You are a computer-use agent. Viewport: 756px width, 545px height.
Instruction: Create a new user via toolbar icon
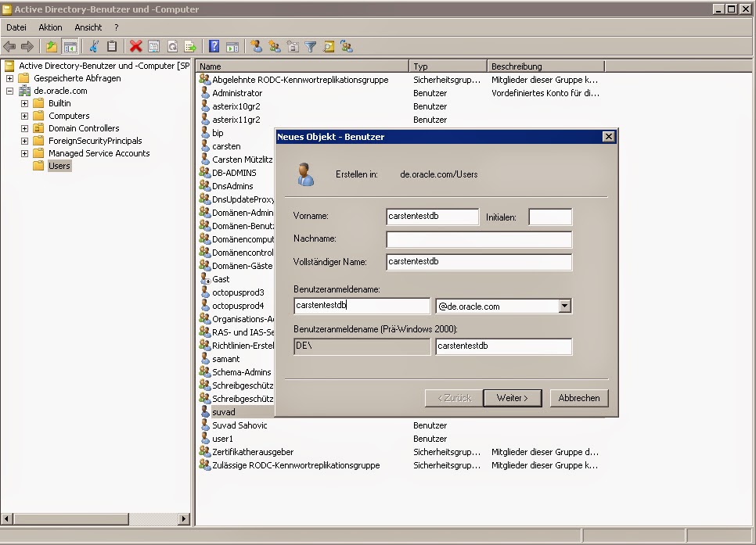(x=257, y=47)
